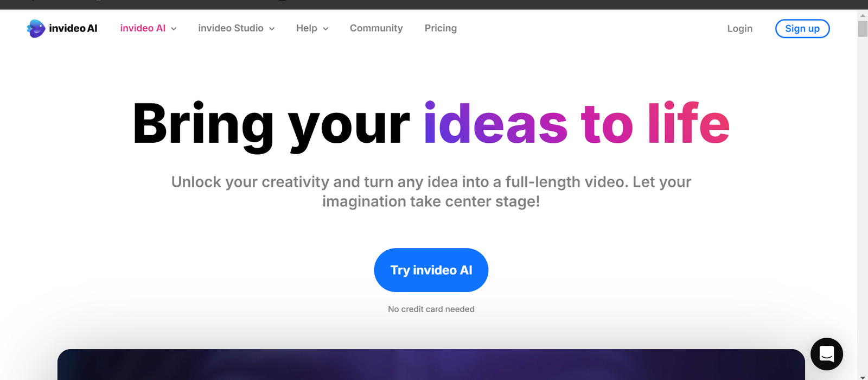Expand the Help menu chevron
Screen dimensions: 868x380
point(325,29)
